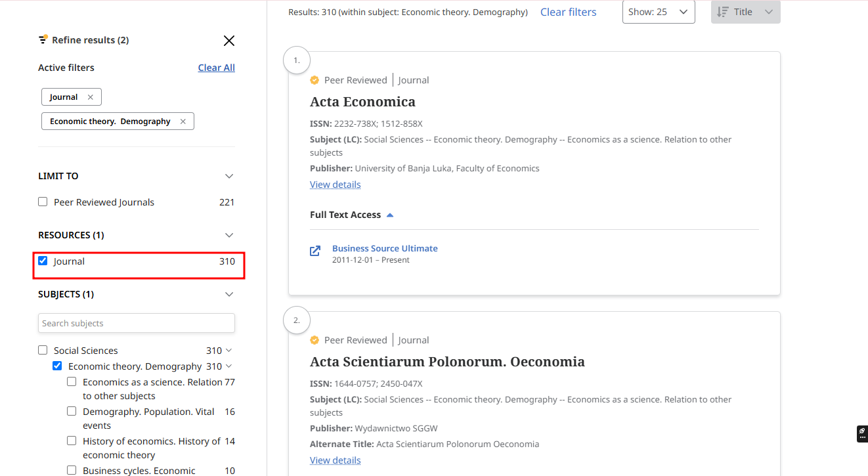Remove the Journal active filter chip
The image size is (868, 476).
pyautogui.click(x=91, y=97)
